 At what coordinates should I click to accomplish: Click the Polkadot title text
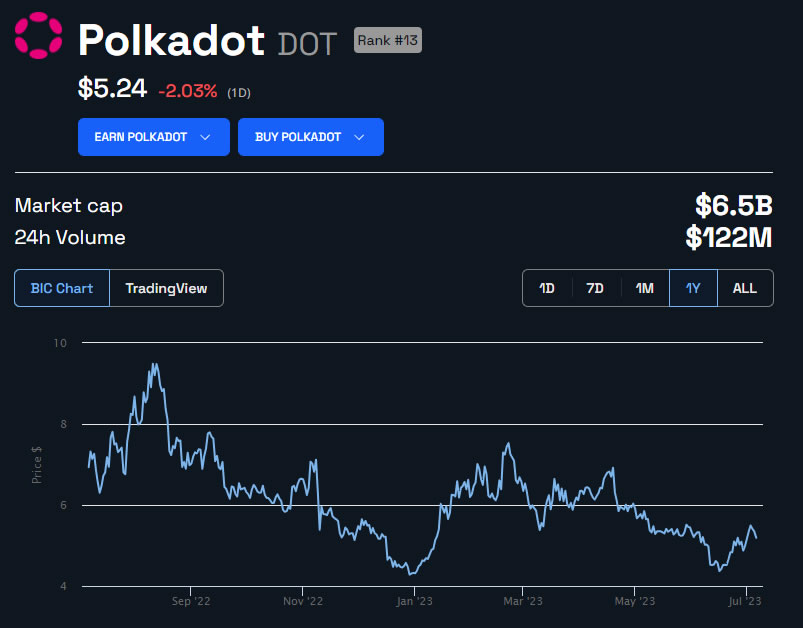tap(171, 40)
